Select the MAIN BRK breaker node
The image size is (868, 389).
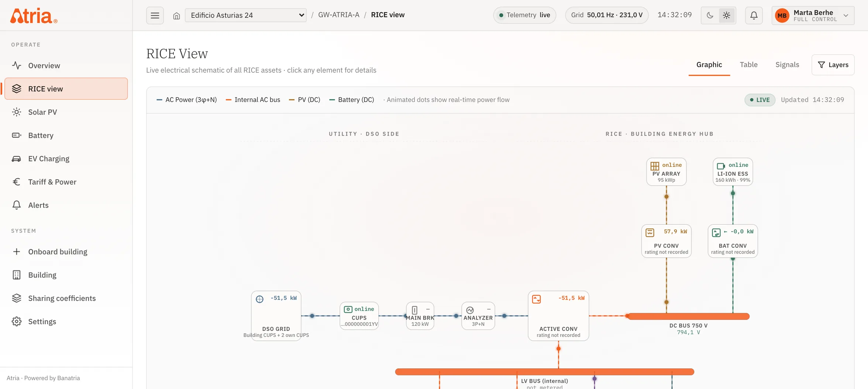click(x=420, y=316)
